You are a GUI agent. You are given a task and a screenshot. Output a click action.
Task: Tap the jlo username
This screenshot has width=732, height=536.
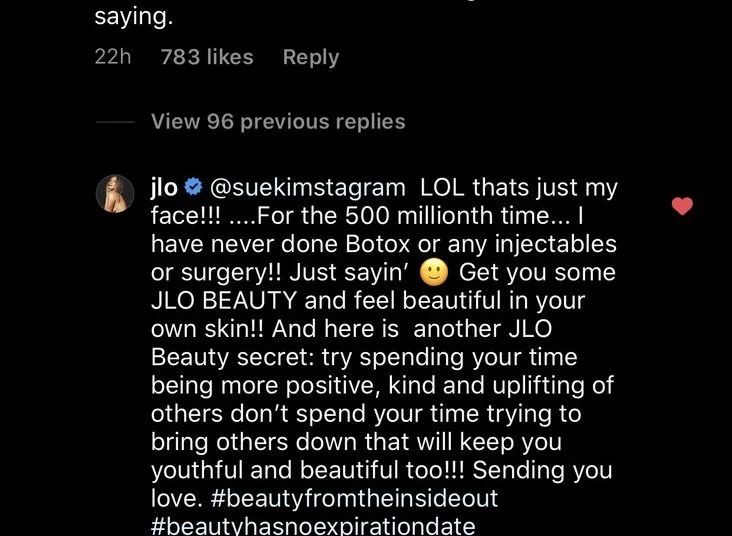click(x=163, y=187)
